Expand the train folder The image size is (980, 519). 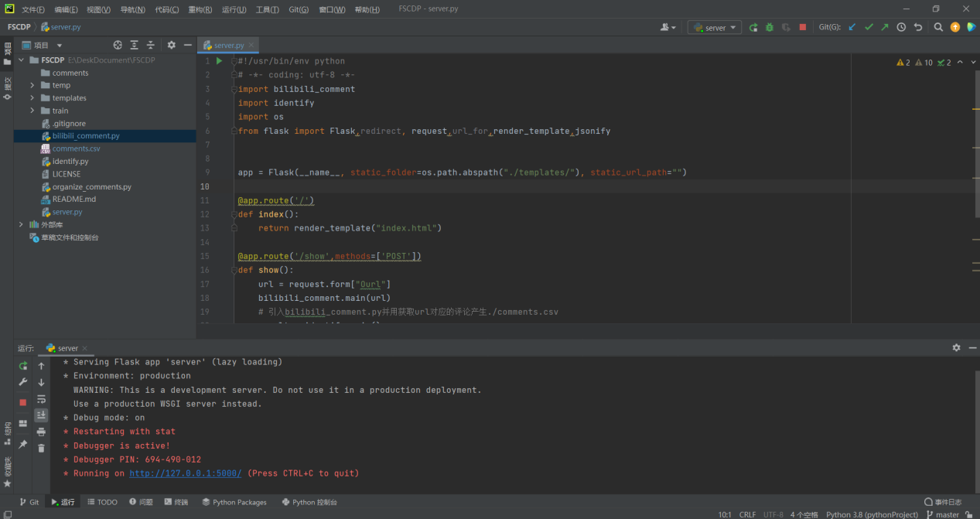point(32,111)
